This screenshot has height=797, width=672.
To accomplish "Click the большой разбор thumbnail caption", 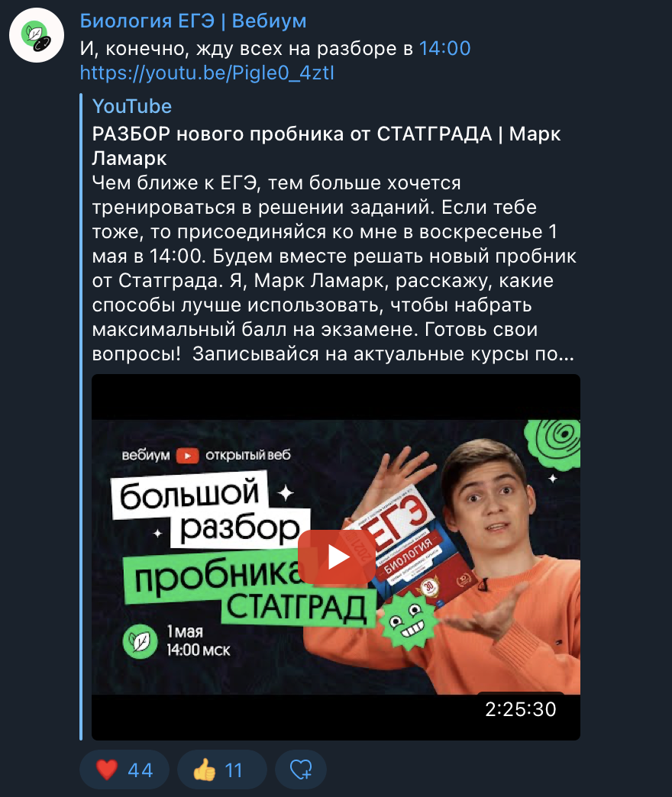I will 211,510.
